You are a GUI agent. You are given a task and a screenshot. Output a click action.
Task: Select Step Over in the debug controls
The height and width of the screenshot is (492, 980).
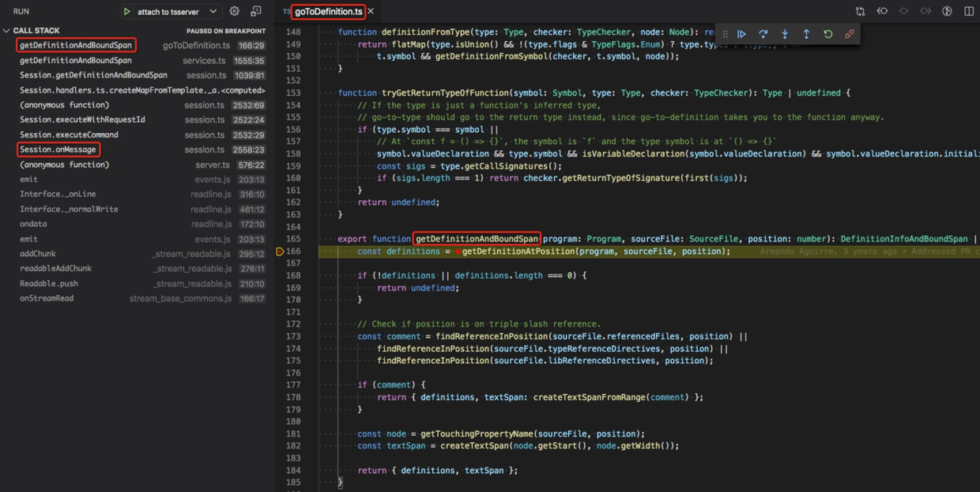point(762,34)
